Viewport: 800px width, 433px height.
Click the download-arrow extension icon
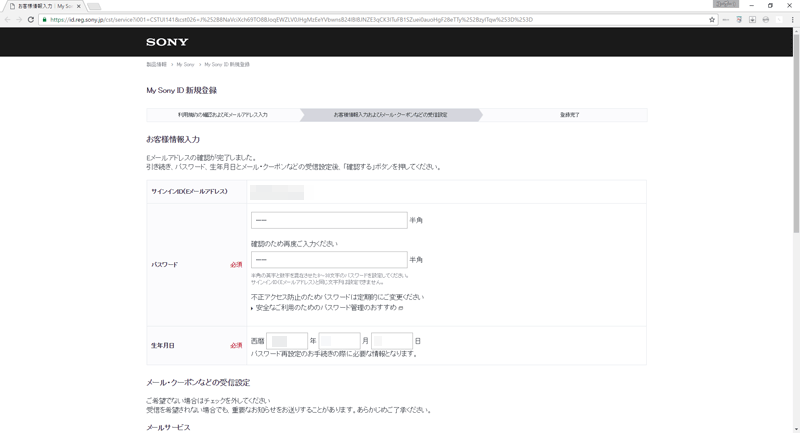pyautogui.click(x=752, y=19)
